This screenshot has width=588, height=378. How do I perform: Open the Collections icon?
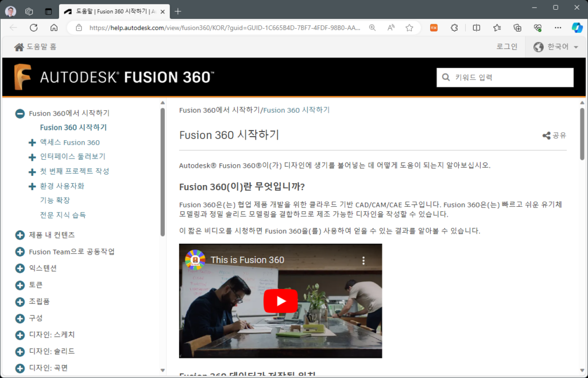[x=517, y=28]
